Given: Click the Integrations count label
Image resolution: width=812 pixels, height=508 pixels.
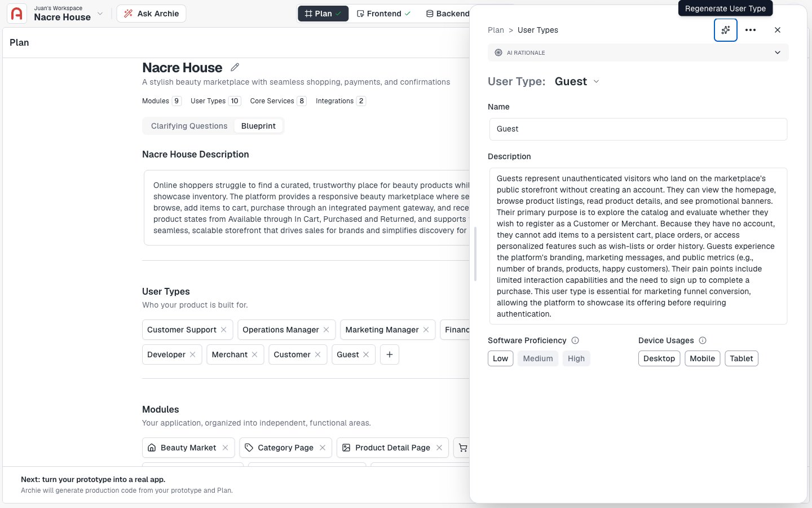Looking at the screenshot, I should [x=341, y=101].
